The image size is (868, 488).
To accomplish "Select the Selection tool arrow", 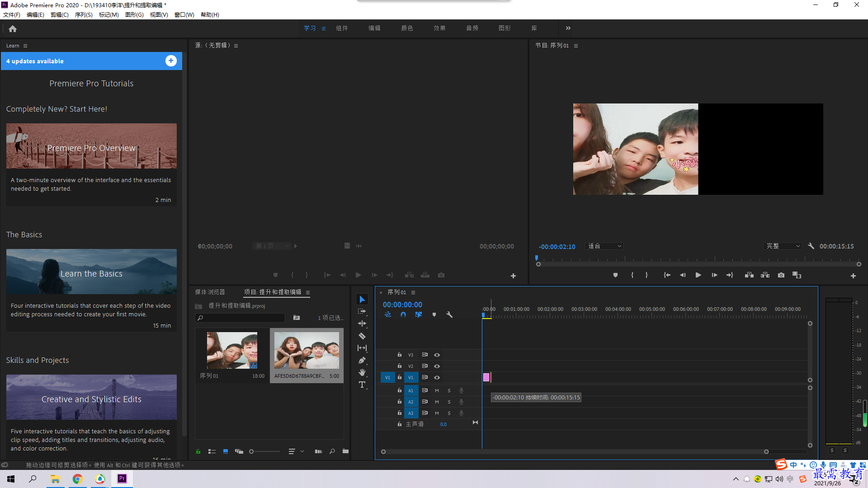I will 362,299.
